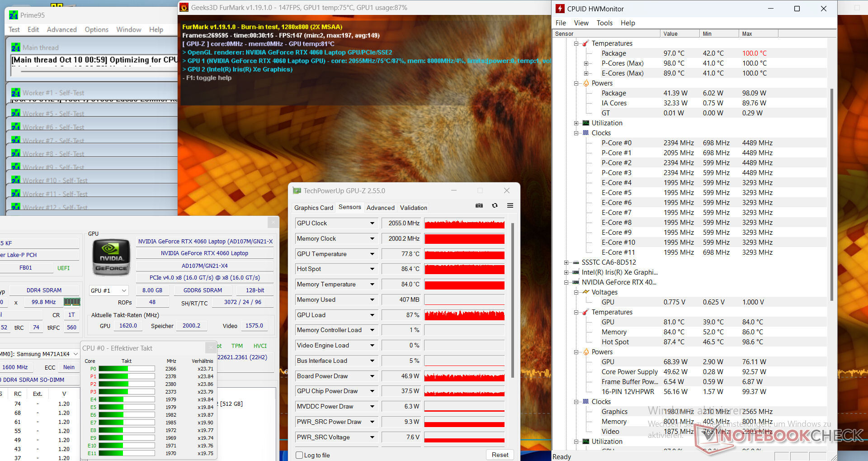Click HWMonitor title bar icon
This screenshot has width=868, height=461.
560,9
